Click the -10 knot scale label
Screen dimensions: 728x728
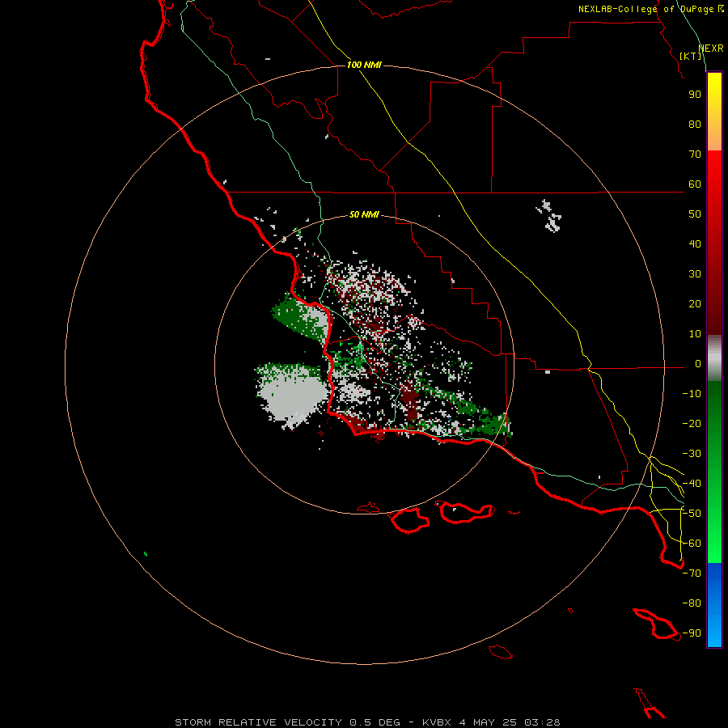click(x=692, y=394)
